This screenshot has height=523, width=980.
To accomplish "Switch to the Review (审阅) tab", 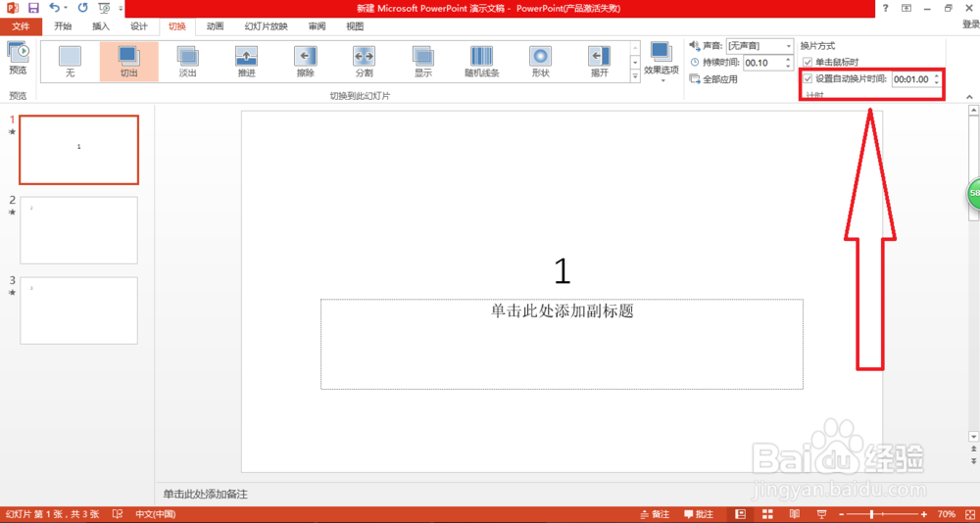I will click(317, 26).
